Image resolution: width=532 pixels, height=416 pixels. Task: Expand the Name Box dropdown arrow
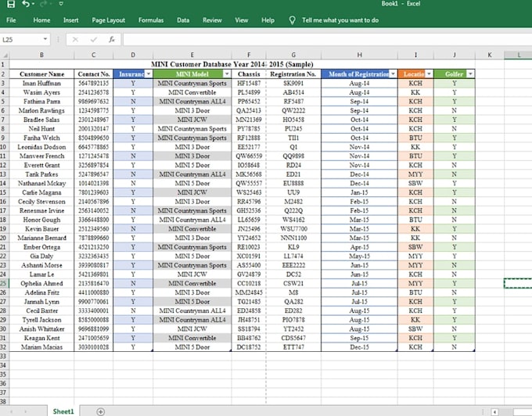coord(45,39)
